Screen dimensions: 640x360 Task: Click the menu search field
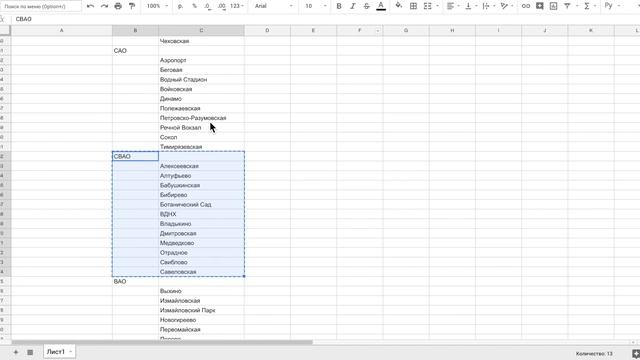[41, 6]
